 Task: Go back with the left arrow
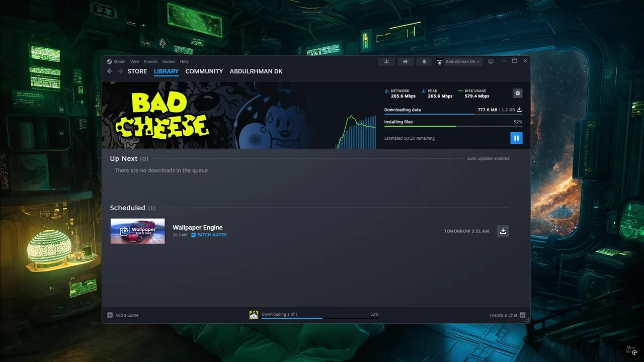click(x=110, y=71)
